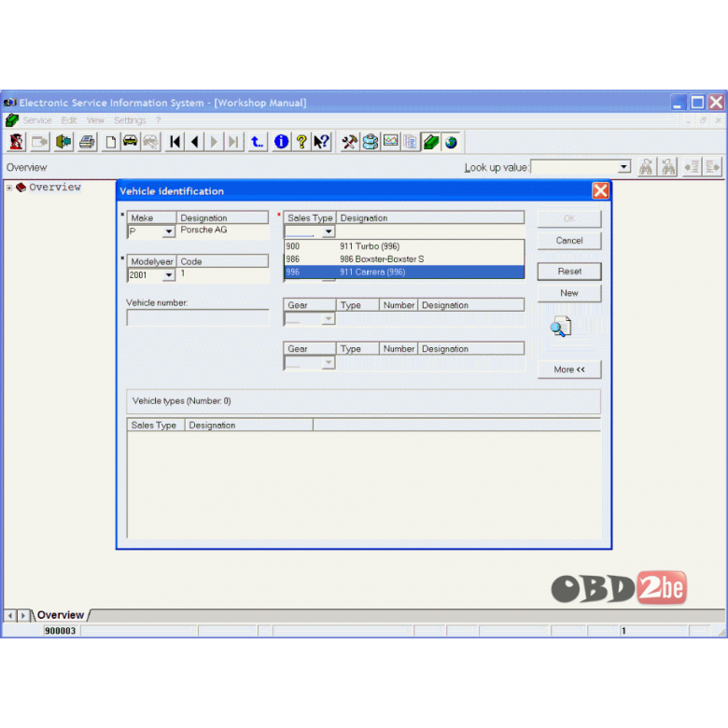Go to previous page with the left arrow
This screenshot has height=728, width=728.
(195, 142)
